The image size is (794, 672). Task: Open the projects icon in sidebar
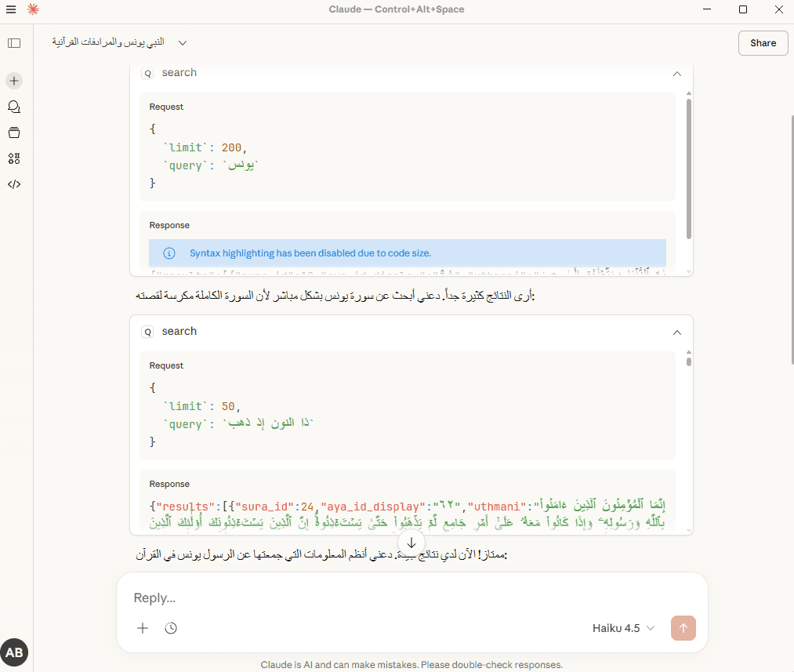tap(13, 133)
